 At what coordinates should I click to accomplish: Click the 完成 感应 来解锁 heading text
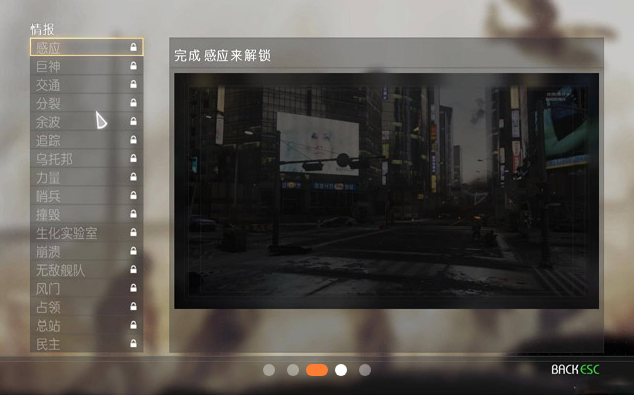(x=222, y=55)
